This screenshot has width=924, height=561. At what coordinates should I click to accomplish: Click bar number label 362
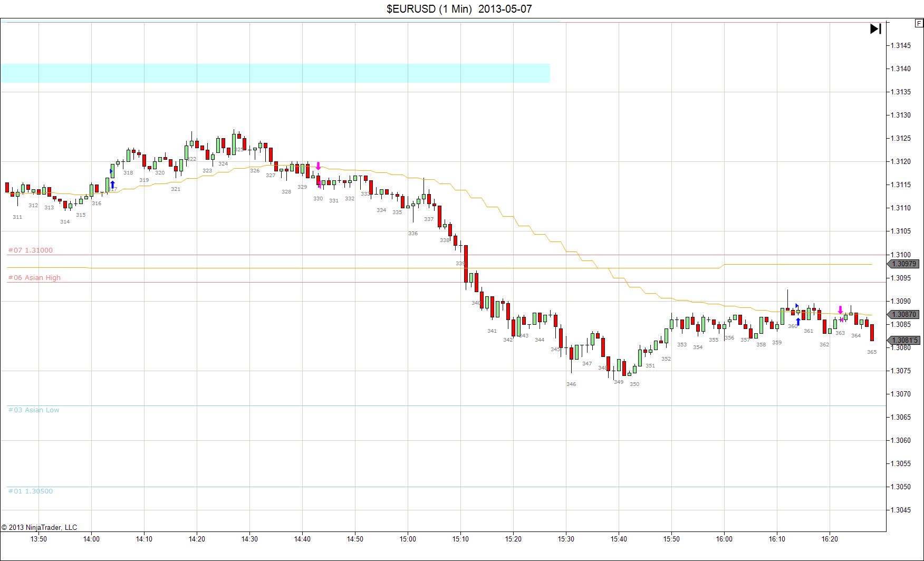tap(824, 345)
